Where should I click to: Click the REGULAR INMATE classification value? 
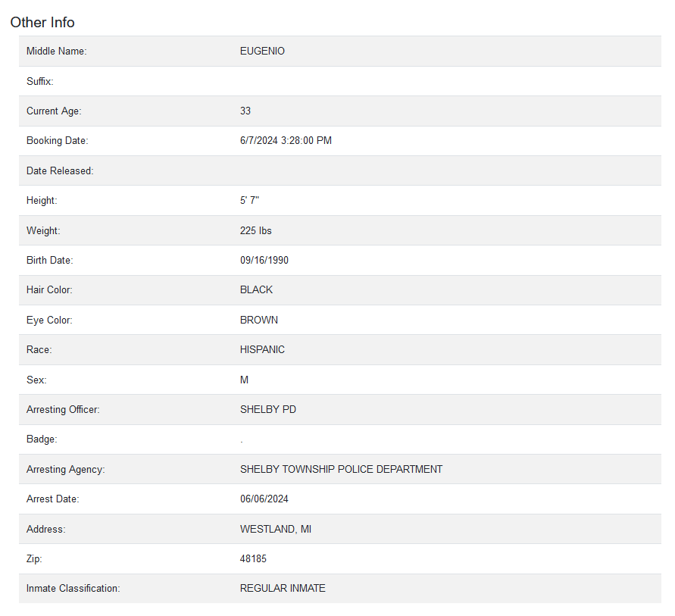pos(283,589)
